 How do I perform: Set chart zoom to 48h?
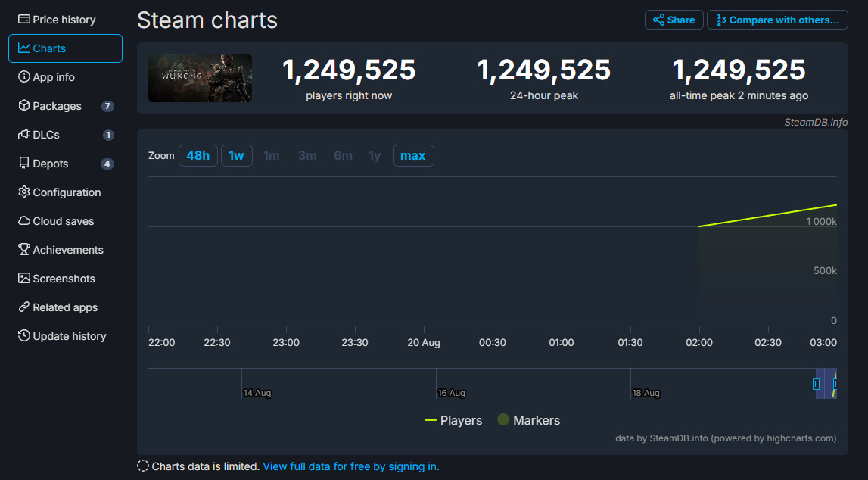[198, 155]
